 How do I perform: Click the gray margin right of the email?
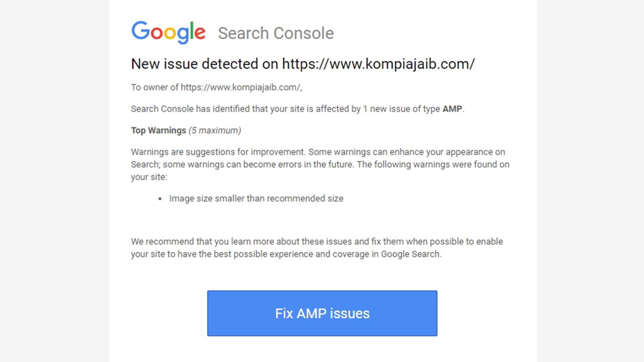point(590,181)
